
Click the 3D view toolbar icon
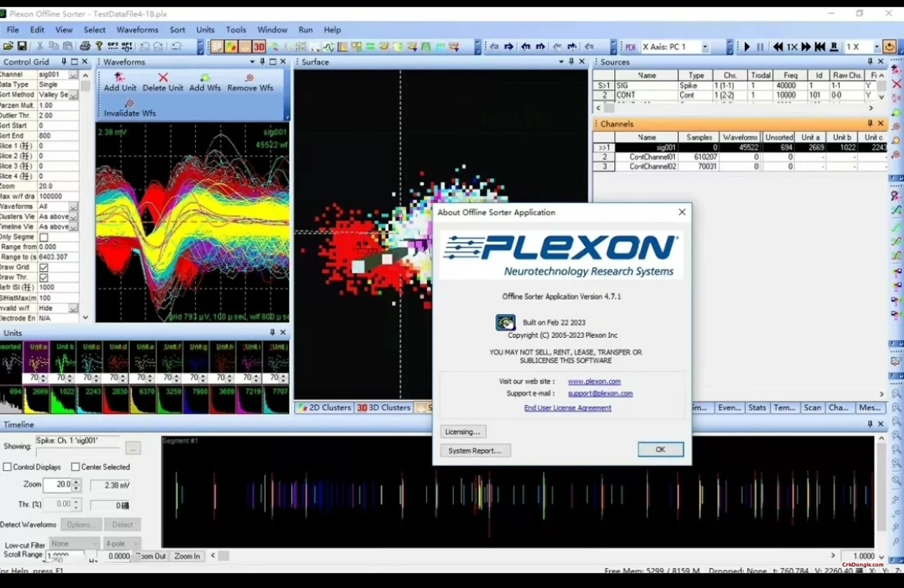[259, 47]
